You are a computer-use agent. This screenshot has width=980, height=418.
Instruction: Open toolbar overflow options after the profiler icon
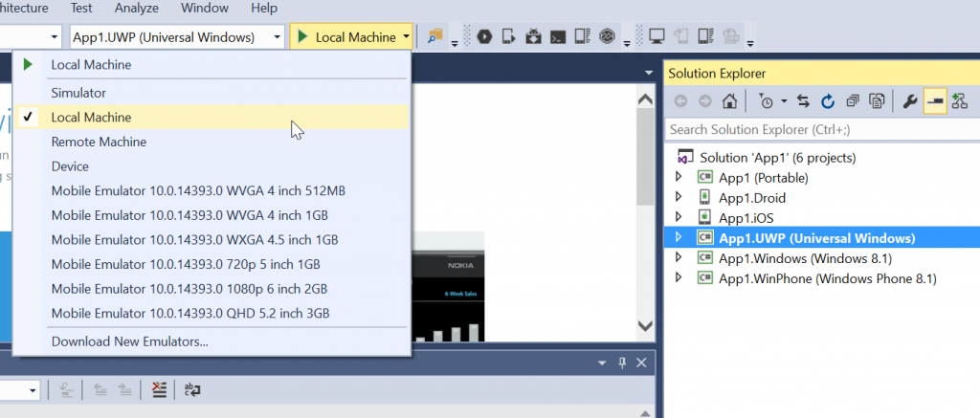pyautogui.click(x=627, y=42)
